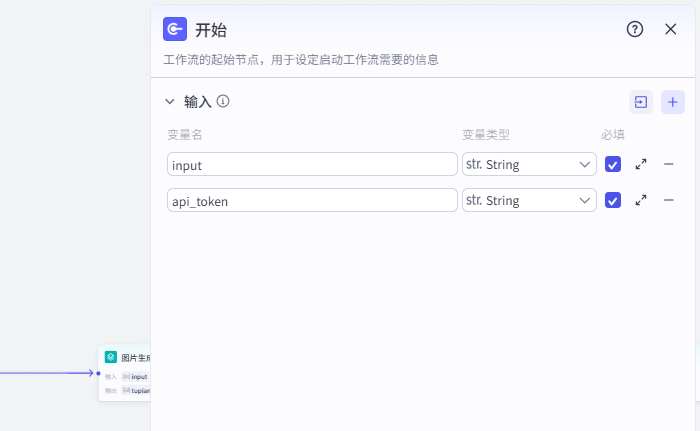
Task: Click the 开始 start node icon
Action: (175, 29)
